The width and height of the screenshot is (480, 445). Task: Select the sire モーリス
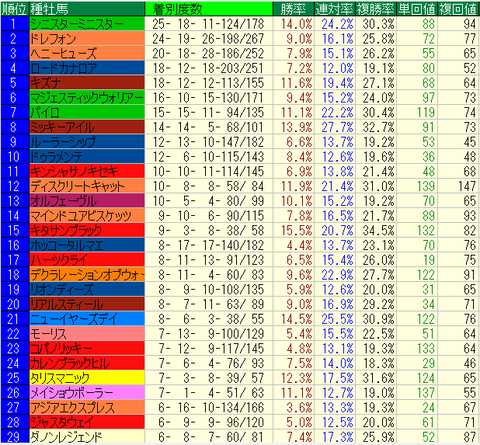tap(87, 333)
